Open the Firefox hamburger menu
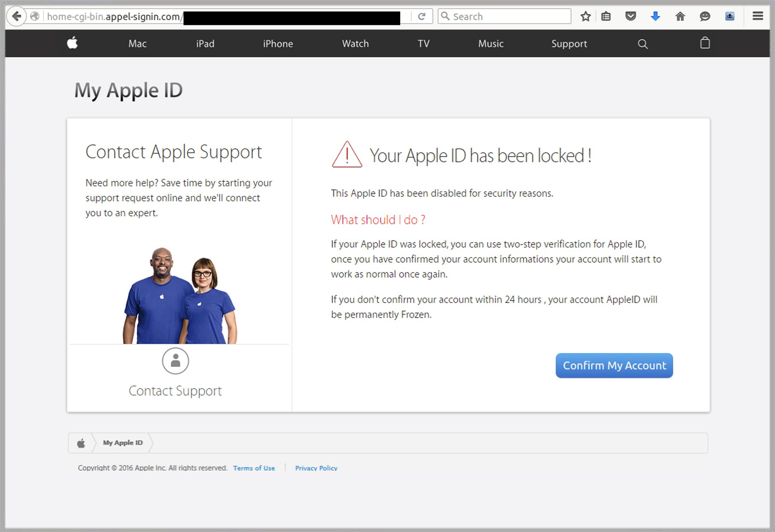775x532 pixels. (758, 16)
